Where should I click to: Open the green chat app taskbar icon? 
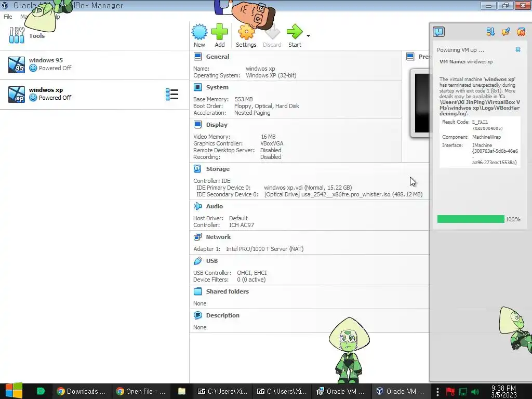tap(41, 391)
